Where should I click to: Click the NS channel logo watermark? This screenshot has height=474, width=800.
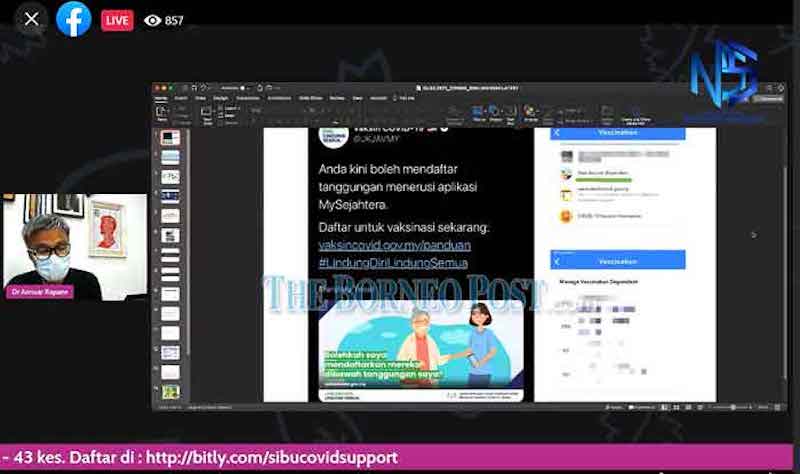pos(722,76)
